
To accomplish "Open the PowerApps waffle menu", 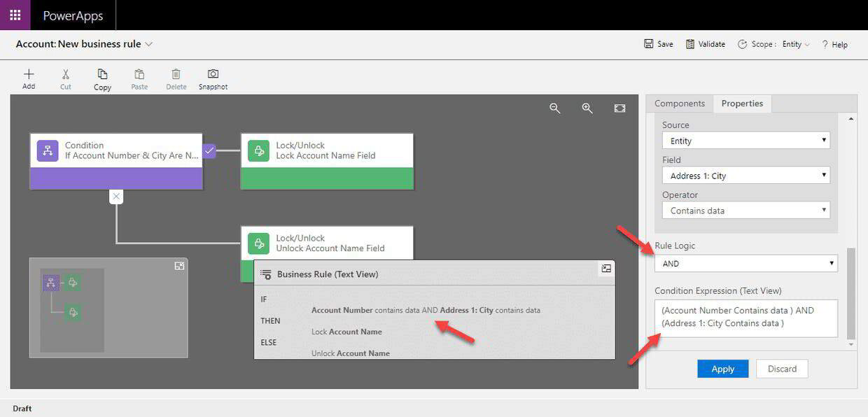I will point(15,15).
